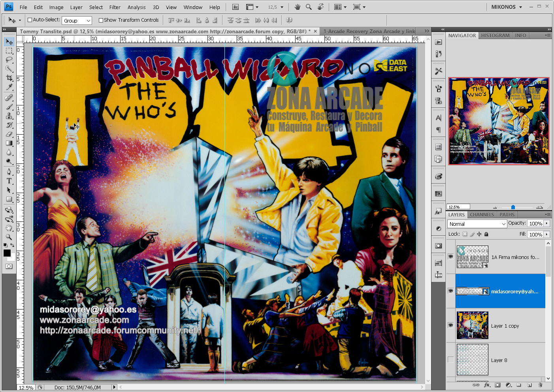
Task: Select the Move tool
Action: (x=9, y=41)
